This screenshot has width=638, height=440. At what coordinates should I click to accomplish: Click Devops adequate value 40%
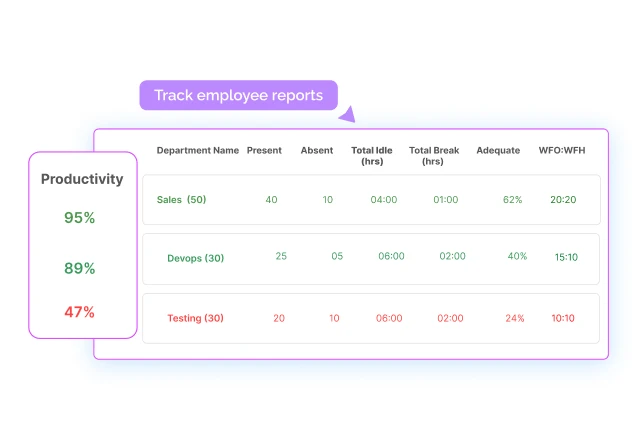(517, 256)
